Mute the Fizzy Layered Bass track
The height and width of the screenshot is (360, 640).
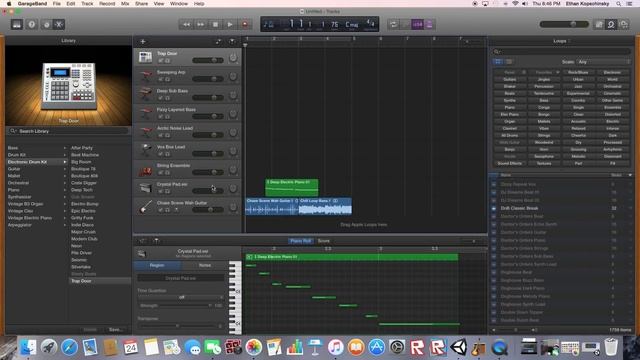160,117
